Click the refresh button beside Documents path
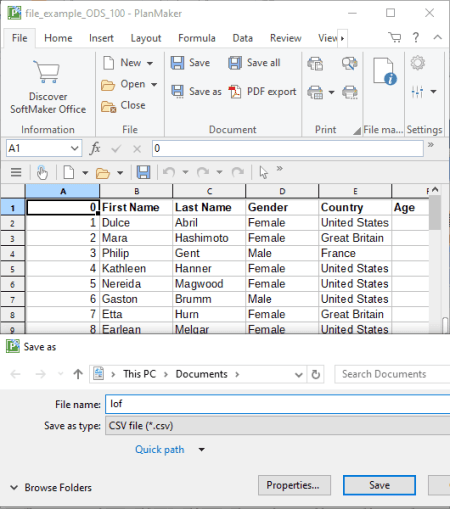 315,374
